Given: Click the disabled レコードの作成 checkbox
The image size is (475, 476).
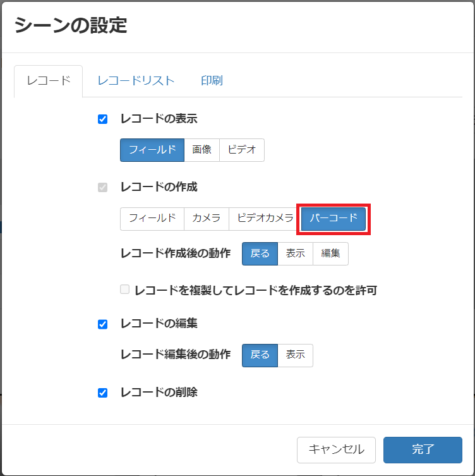Looking at the screenshot, I should pos(102,187).
